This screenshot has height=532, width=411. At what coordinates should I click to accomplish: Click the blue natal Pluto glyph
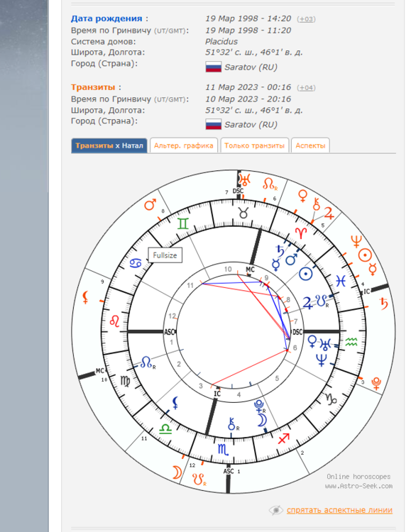pyautogui.click(x=259, y=406)
